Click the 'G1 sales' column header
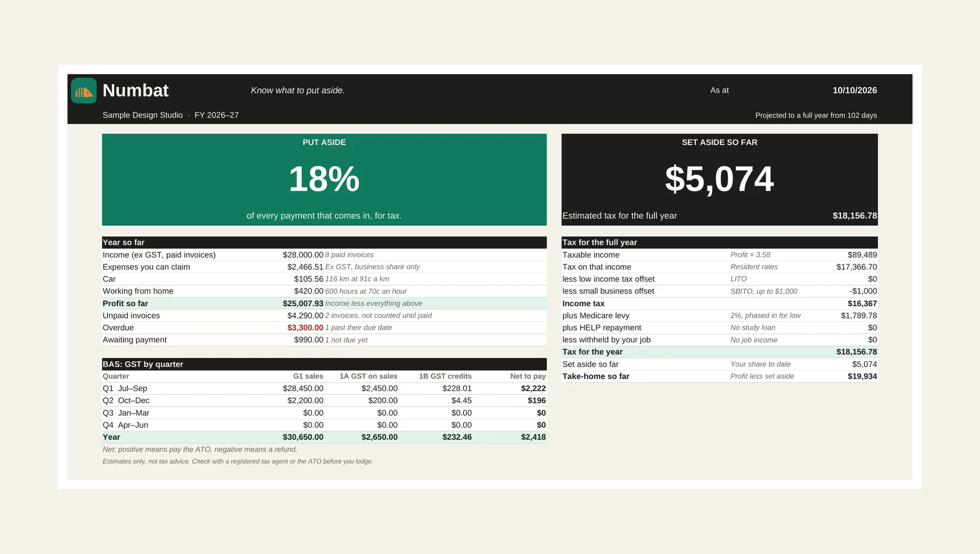 [308, 376]
